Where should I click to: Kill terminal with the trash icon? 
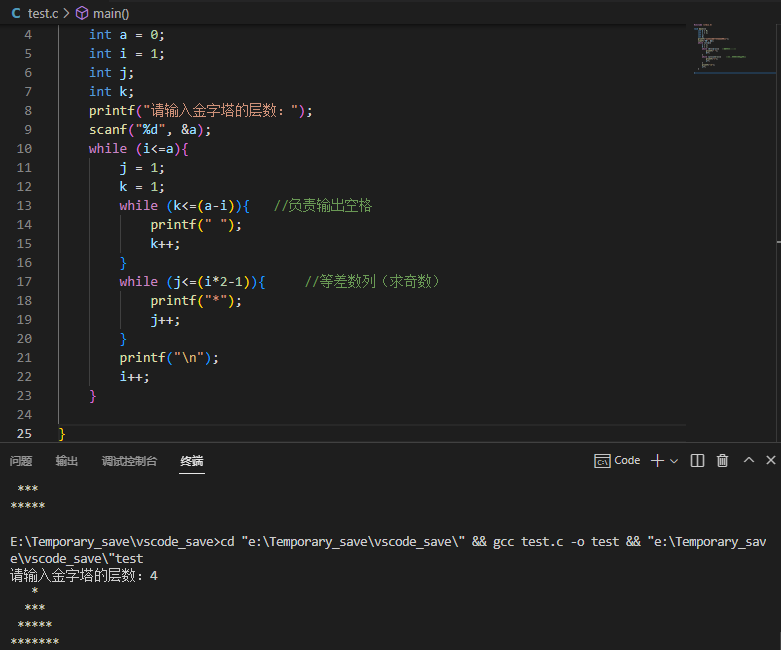tap(722, 460)
